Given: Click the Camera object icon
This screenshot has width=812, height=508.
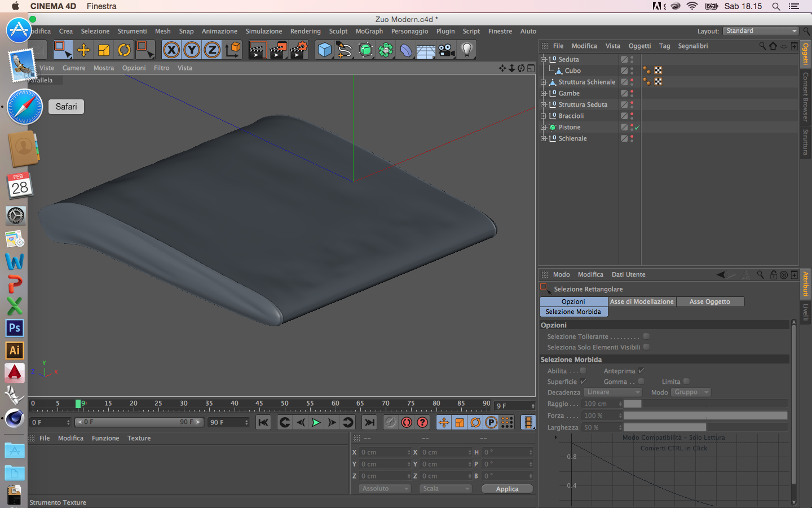Looking at the screenshot, I should (447, 50).
